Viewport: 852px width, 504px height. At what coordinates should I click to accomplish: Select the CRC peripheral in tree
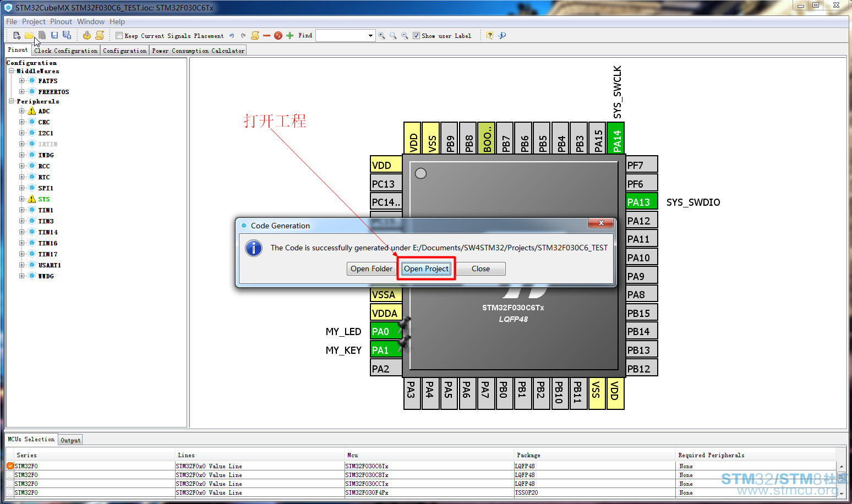pos(44,122)
